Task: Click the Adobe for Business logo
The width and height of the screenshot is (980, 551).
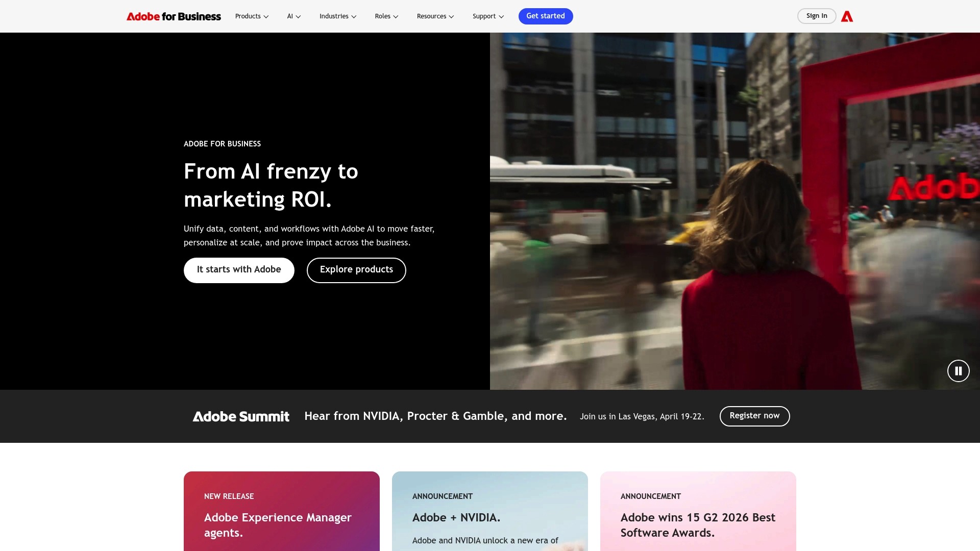Action: click(174, 16)
